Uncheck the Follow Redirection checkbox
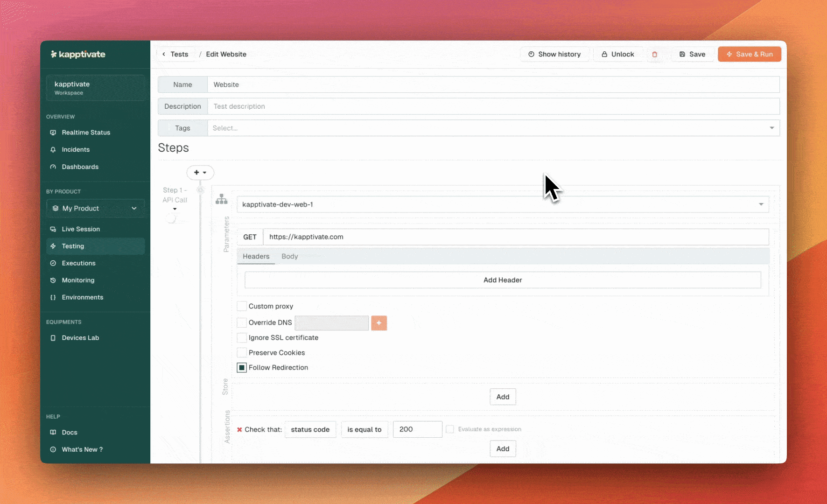 pyautogui.click(x=242, y=368)
